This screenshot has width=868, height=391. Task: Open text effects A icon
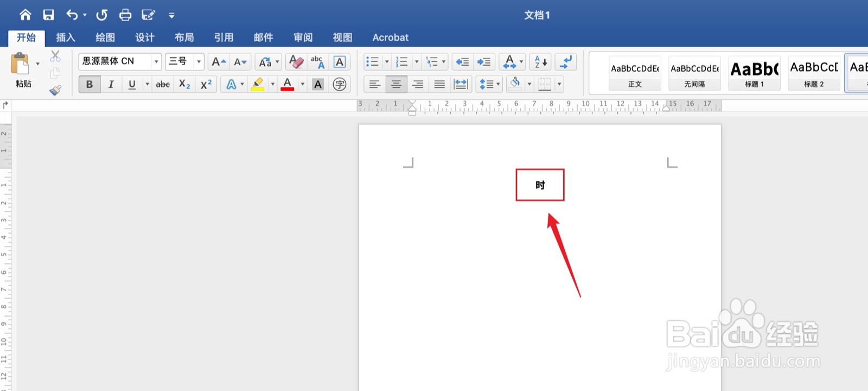coord(231,84)
